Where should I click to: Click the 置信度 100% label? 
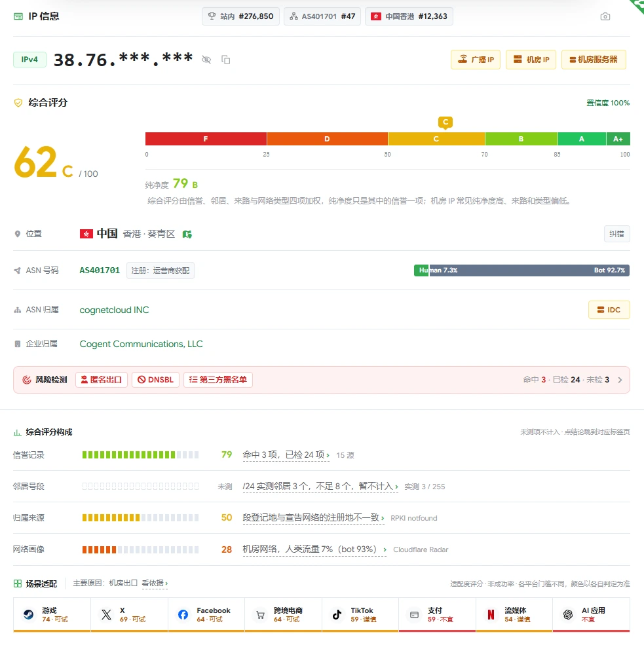(x=608, y=103)
